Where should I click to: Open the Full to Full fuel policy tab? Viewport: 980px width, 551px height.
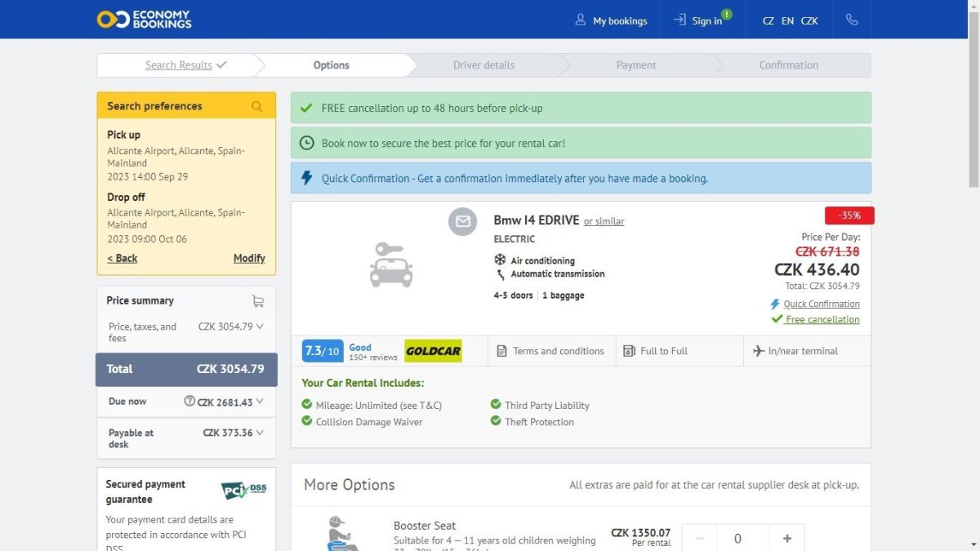point(656,351)
